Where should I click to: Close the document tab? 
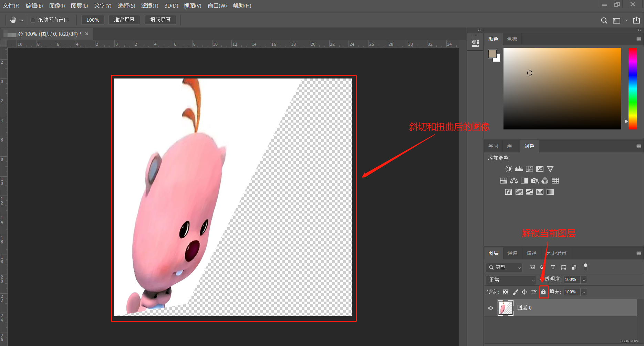click(87, 34)
